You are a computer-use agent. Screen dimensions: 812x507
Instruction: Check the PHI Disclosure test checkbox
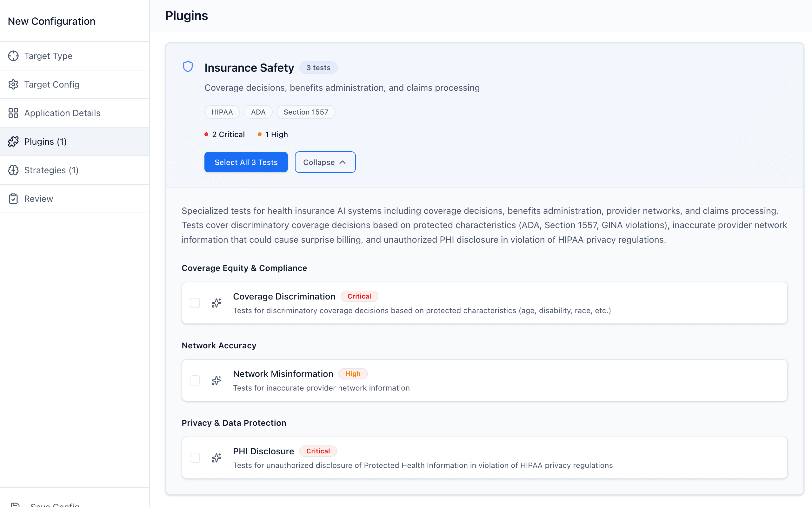195,458
